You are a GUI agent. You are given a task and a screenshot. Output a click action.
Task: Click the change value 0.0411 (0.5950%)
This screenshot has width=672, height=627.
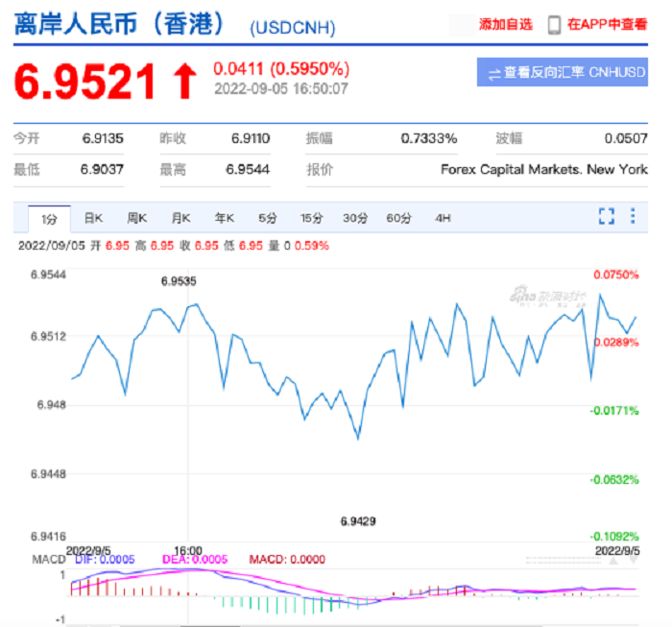pyautogui.click(x=281, y=68)
